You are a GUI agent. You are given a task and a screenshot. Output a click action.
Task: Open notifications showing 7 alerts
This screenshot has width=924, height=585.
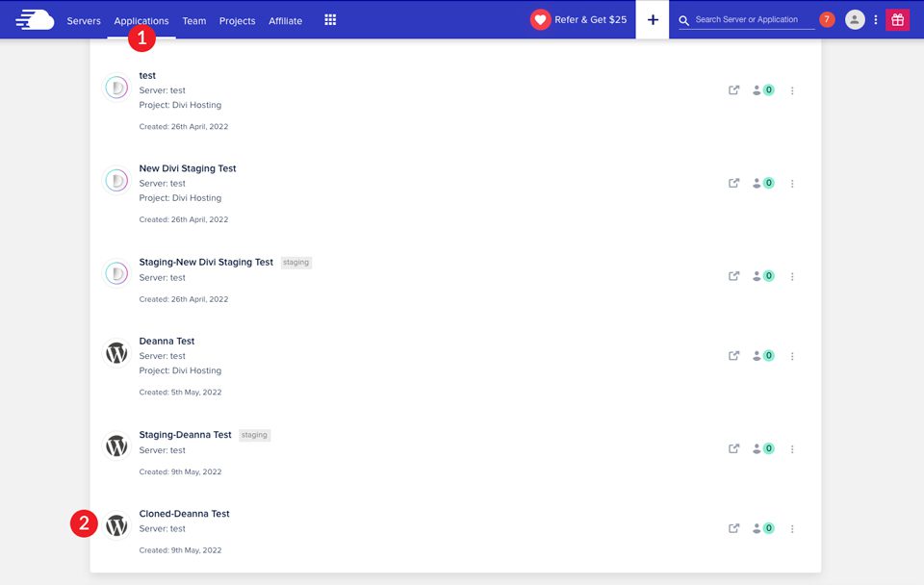pos(826,17)
